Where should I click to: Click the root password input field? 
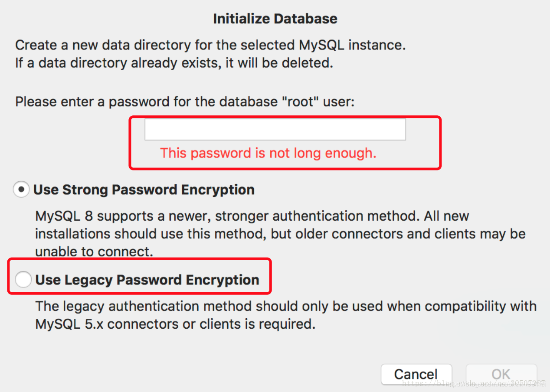(275, 129)
